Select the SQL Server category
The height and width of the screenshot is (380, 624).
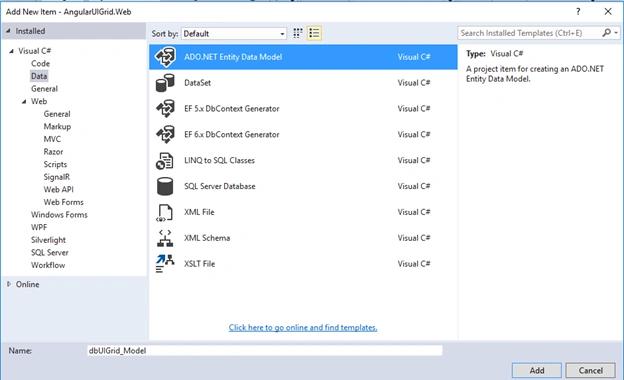(x=50, y=253)
